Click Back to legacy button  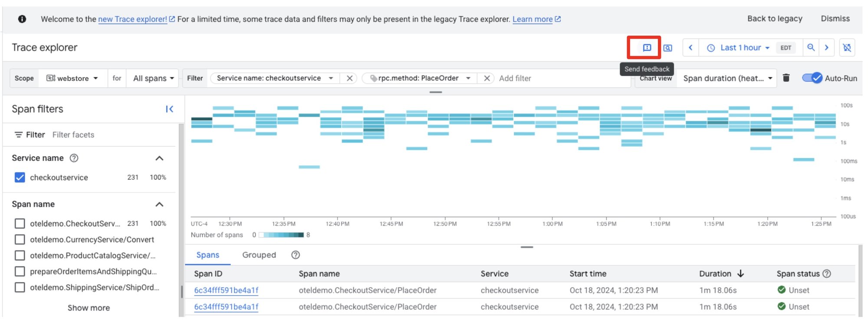(x=775, y=19)
